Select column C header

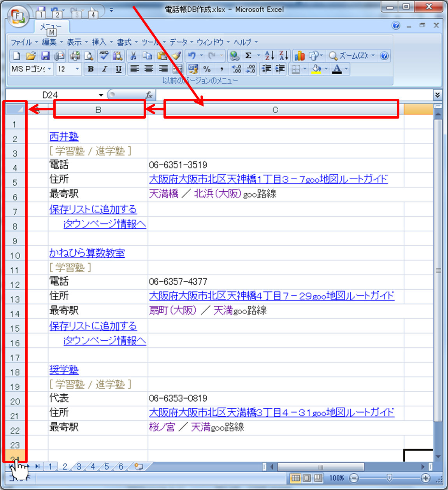click(275, 110)
